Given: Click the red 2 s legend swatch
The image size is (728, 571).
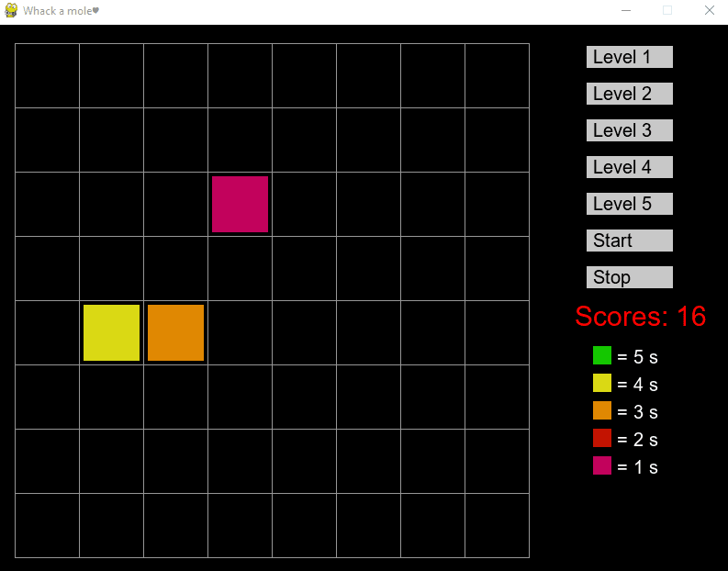Looking at the screenshot, I should [601, 438].
